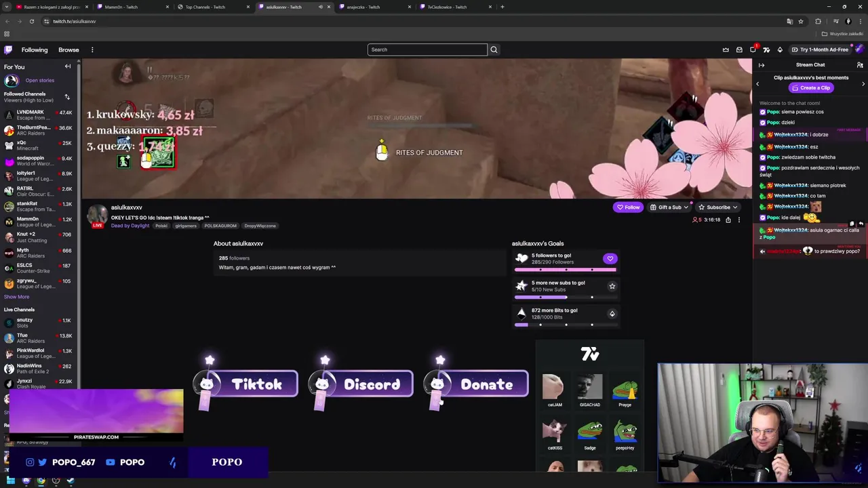Select the Sadge emote
The image size is (868, 488).
pos(590,434)
